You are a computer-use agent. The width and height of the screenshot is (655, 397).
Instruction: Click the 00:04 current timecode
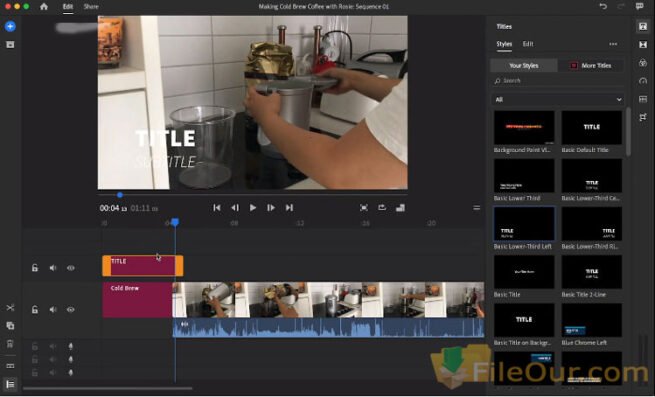click(113, 208)
